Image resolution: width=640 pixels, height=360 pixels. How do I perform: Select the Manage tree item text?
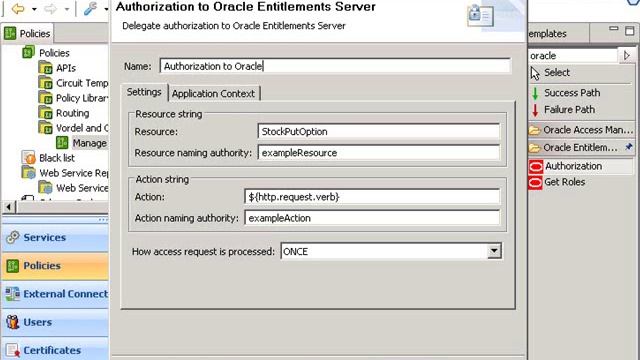point(89,143)
